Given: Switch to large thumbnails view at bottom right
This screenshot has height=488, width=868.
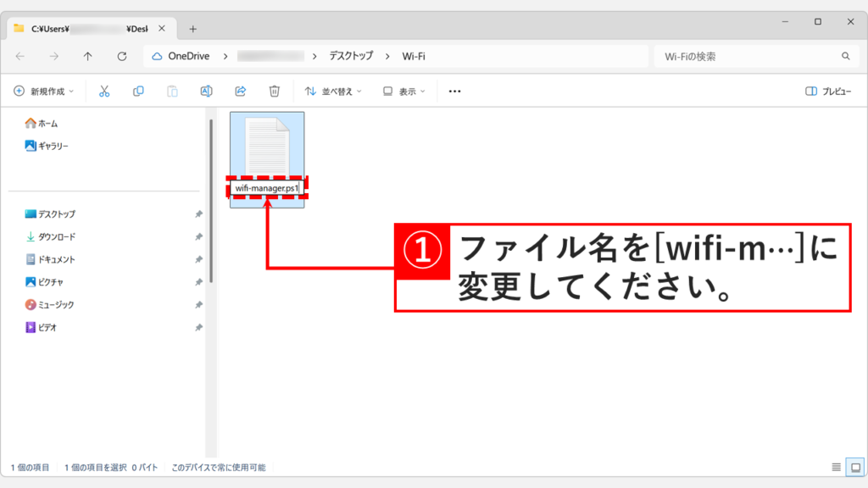Looking at the screenshot, I should coord(855,467).
